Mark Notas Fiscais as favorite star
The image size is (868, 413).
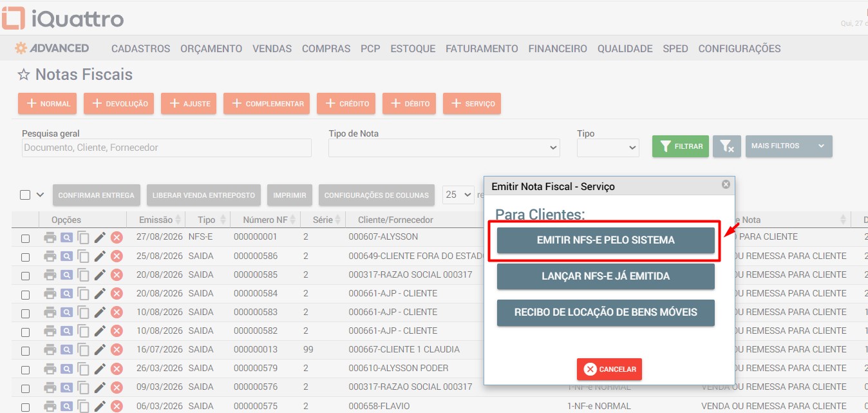click(x=24, y=75)
